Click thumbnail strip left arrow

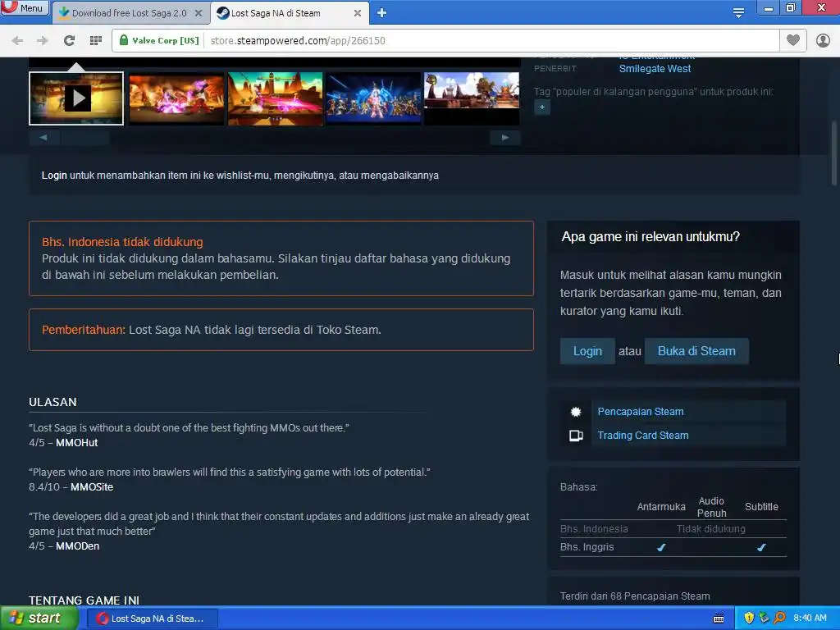[x=43, y=138]
